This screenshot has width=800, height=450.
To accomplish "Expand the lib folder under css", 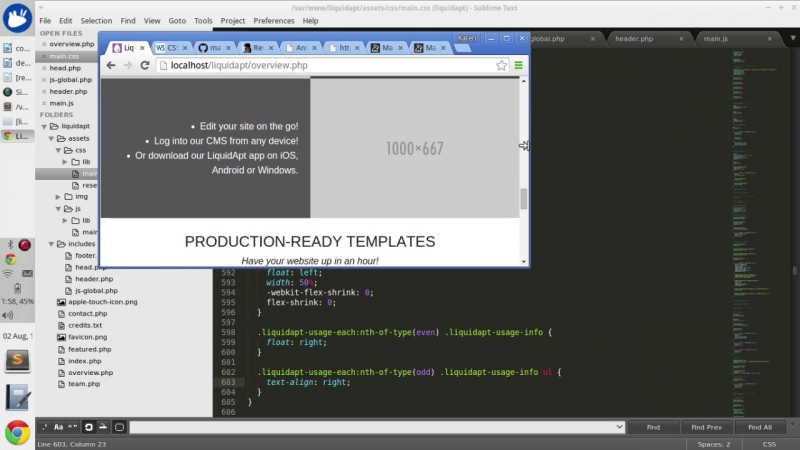I will pos(65,162).
